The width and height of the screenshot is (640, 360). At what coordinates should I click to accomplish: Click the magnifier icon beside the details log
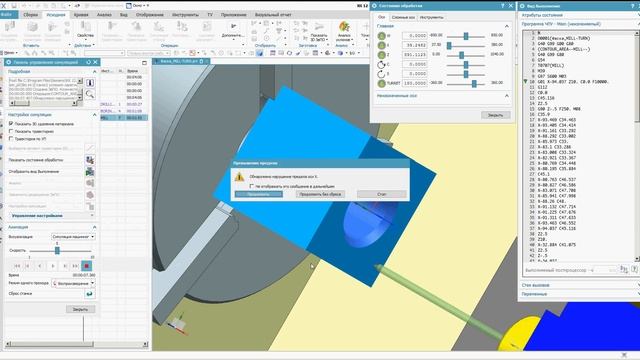pos(90,95)
